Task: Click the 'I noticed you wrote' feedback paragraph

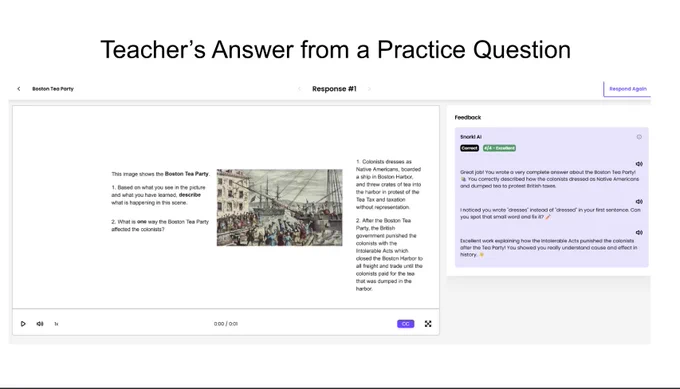Action: (550, 213)
